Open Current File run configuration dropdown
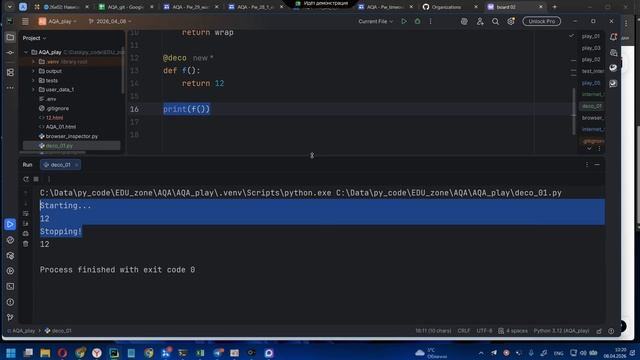640x360 pixels. [x=376, y=21]
